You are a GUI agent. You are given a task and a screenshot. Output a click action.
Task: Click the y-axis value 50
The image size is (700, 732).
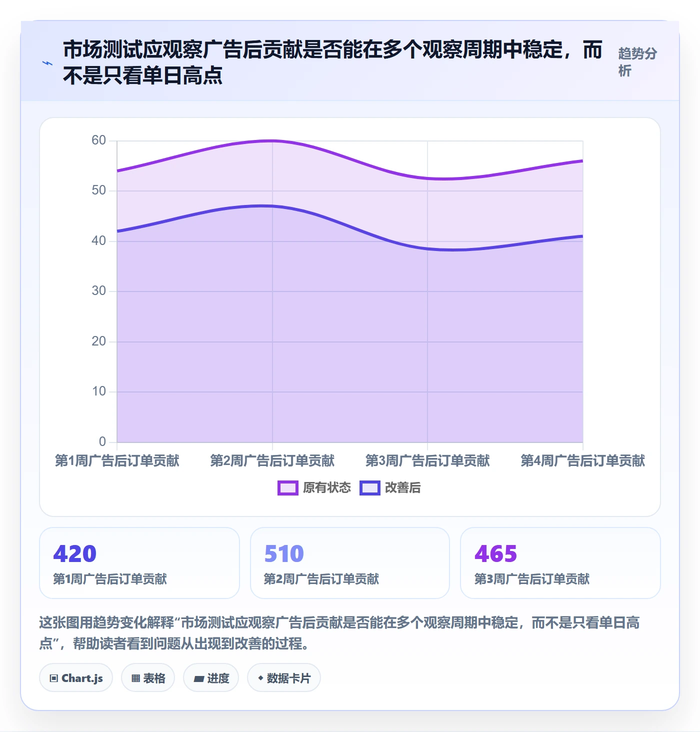click(98, 190)
